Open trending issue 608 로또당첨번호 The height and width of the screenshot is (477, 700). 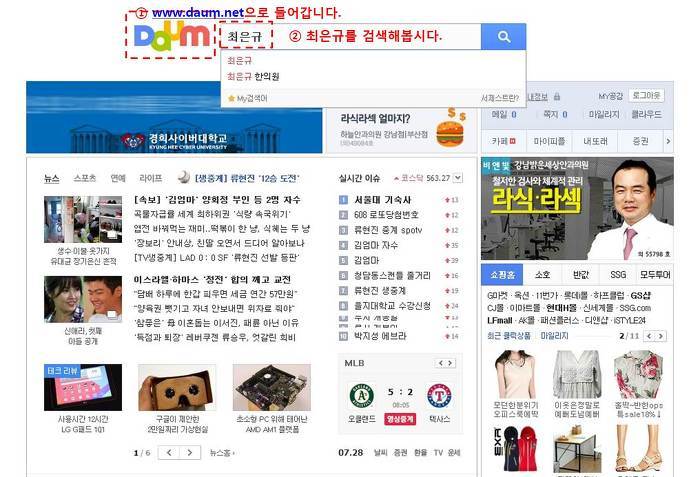(x=386, y=215)
